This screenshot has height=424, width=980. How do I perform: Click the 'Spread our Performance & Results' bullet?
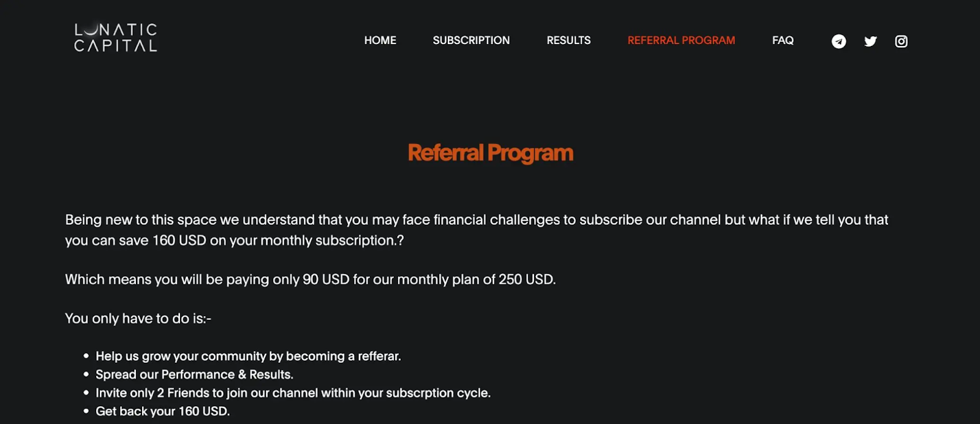coord(194,374)
